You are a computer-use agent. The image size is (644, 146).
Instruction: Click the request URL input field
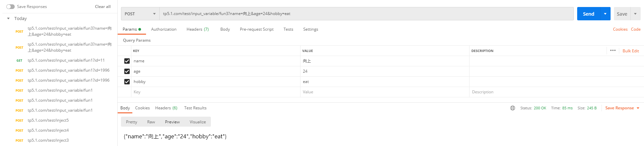click(366, 14)
